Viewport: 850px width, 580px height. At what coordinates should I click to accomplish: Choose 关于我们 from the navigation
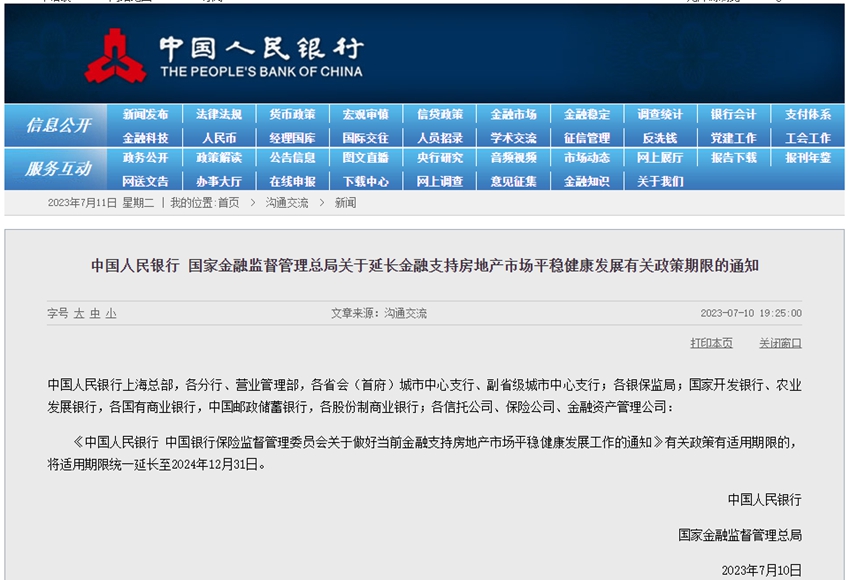pos(660,182)
